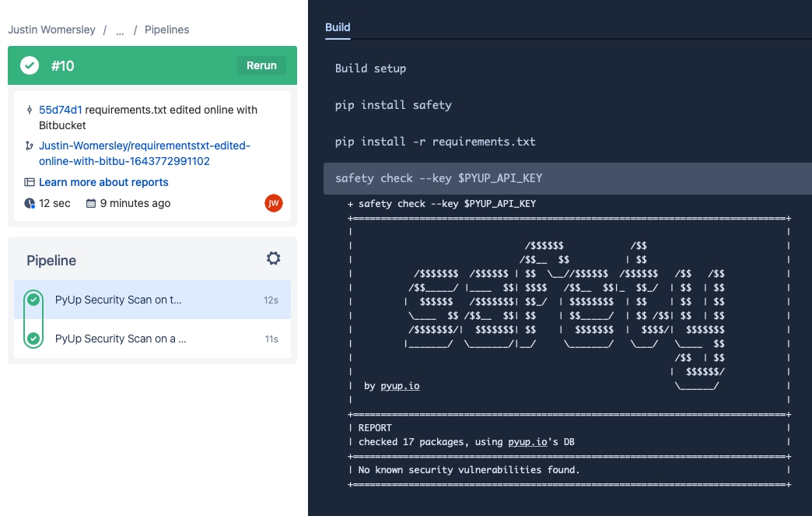Click the JW user avatar

tap(273, 203)
